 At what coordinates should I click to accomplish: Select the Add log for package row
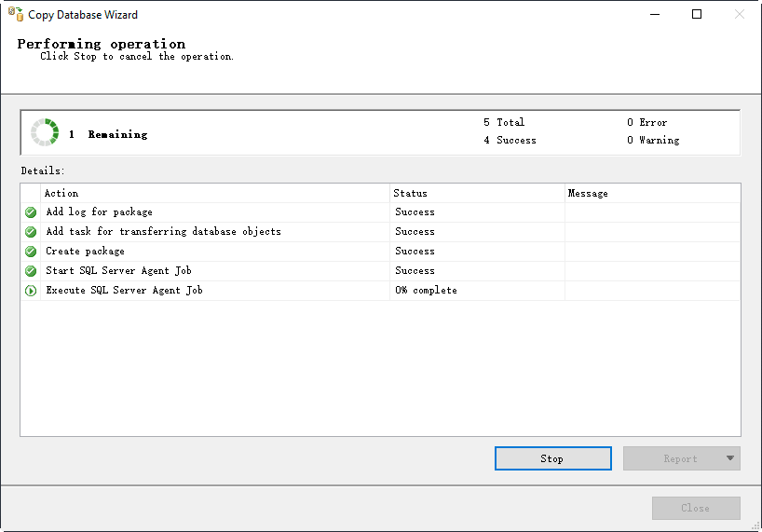pos(100,212)
